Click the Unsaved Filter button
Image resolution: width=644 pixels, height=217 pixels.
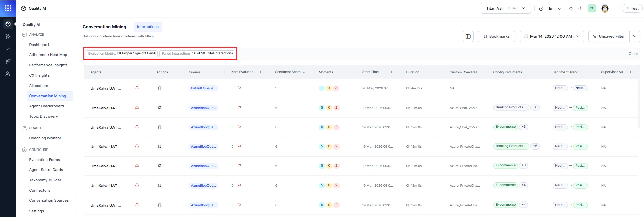609,36
